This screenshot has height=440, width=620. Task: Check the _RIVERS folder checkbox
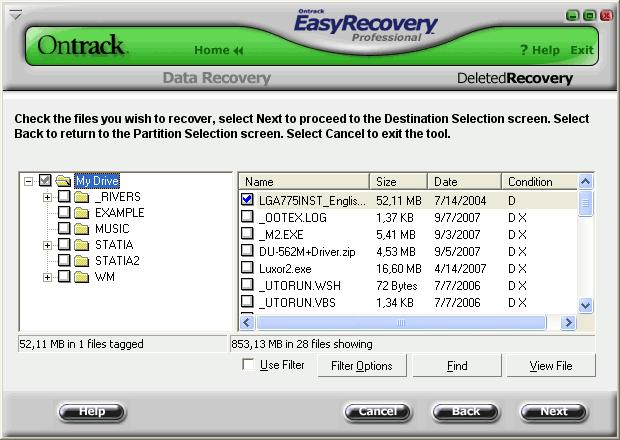coord(64,196)
